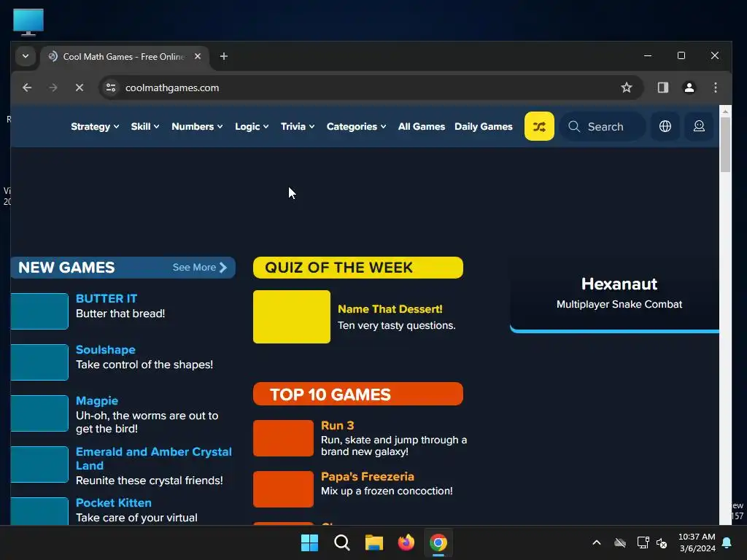Image resolution: width=747 pixels, height=560 pixels.
Task: Open the Chrome profile icon
Action: [x=689, y=87]
